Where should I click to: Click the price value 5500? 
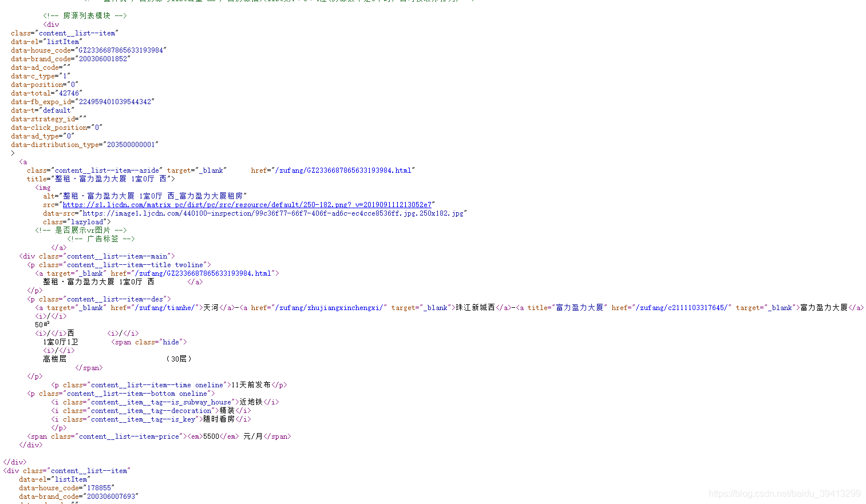click(211, 436)
